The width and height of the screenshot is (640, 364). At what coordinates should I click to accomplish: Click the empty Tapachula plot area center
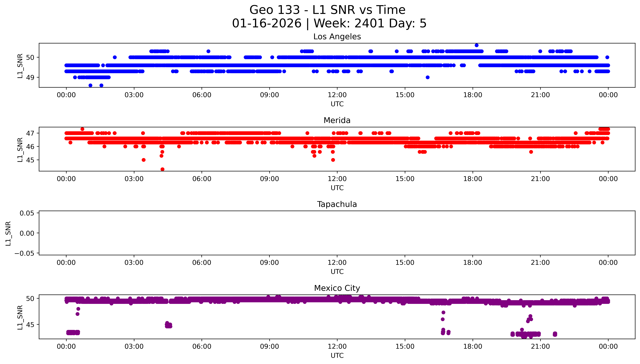click(x=337, y=233)
